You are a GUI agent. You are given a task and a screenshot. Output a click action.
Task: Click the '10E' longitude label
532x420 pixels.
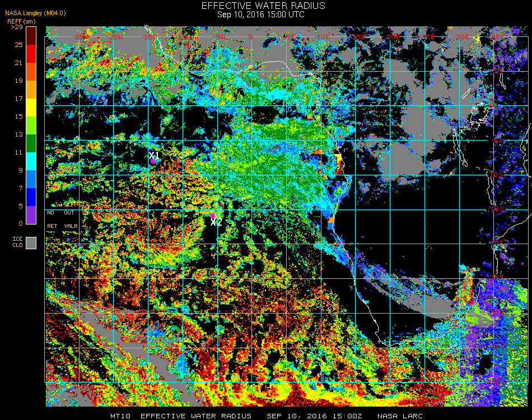click(x=323, y=37)
